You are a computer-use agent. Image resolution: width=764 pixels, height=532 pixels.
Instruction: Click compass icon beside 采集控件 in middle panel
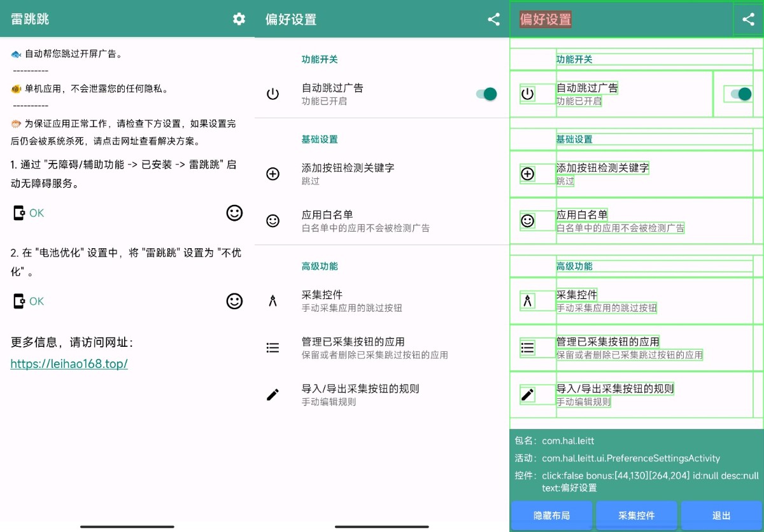coord(272,301)
